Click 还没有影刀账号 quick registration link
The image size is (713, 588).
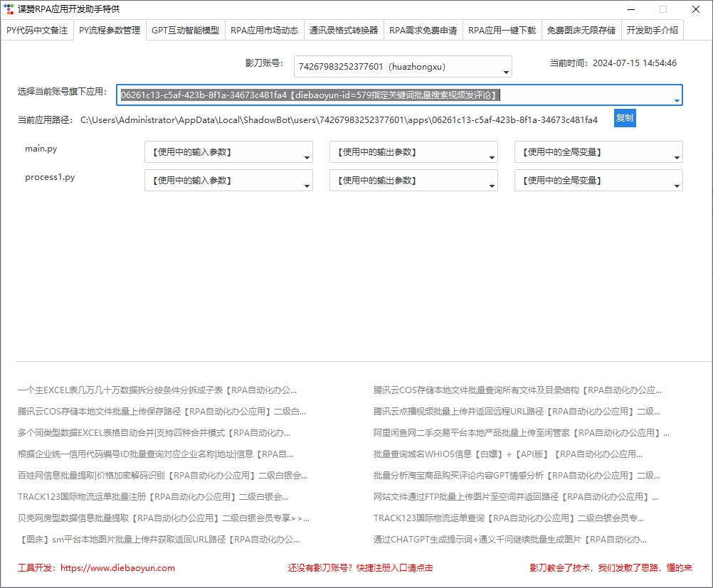tap(360, 568)
